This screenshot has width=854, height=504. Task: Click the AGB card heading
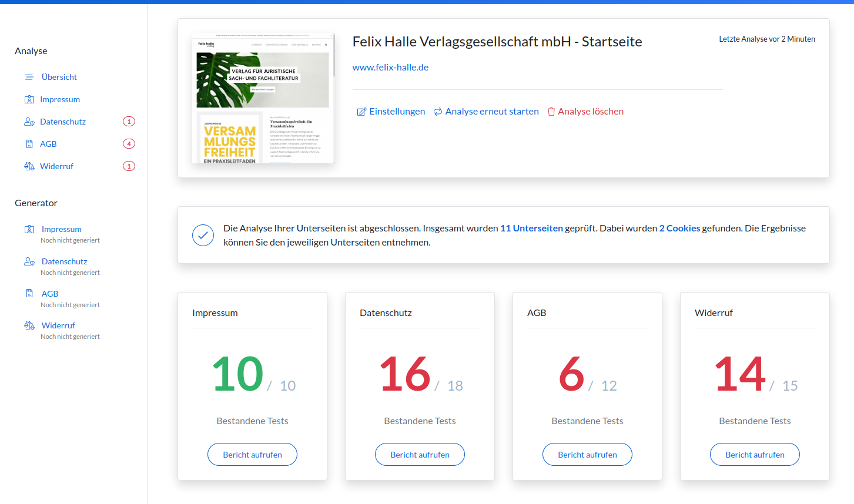(x=537, y=313)
